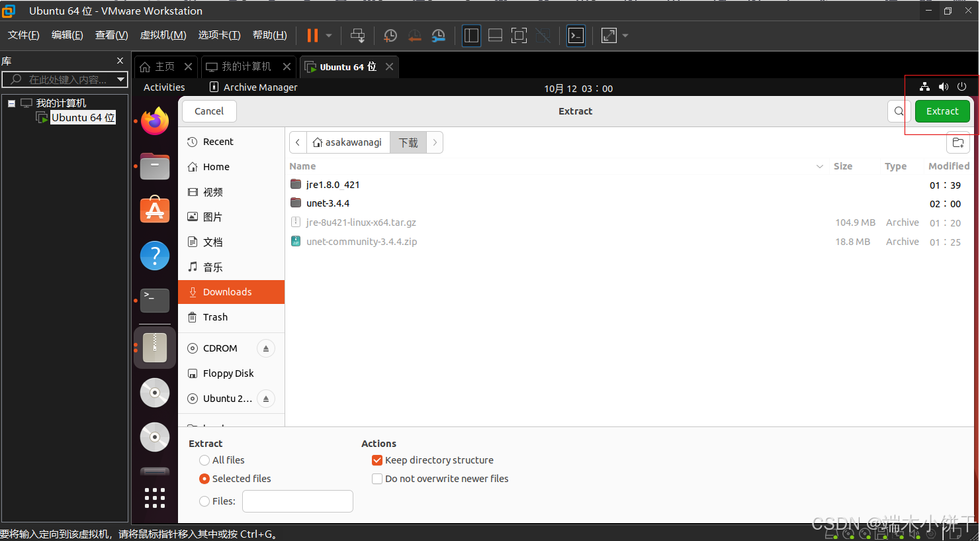
Task: Click the volume speaker icon
Action: click(x=943, y=87)
